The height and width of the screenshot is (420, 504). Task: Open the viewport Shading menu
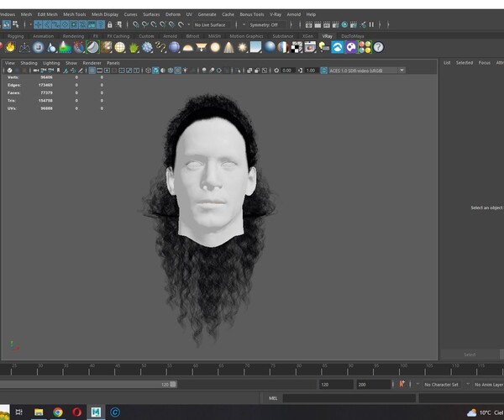tap(29, 63)
